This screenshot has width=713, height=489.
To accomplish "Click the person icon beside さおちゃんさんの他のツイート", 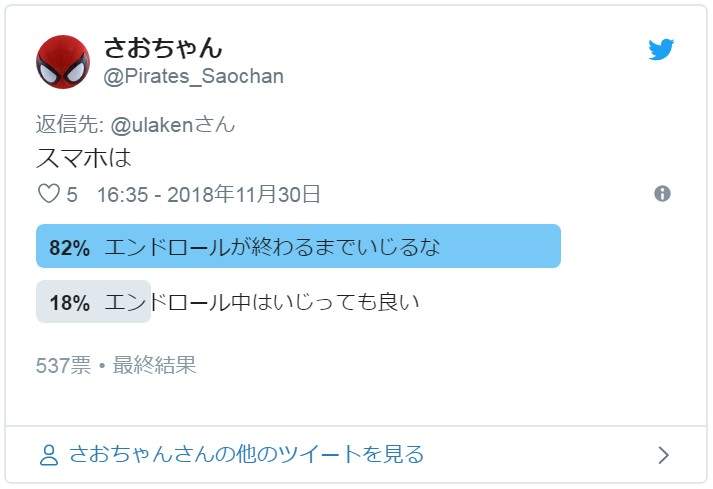I will (x=48, y=455).
